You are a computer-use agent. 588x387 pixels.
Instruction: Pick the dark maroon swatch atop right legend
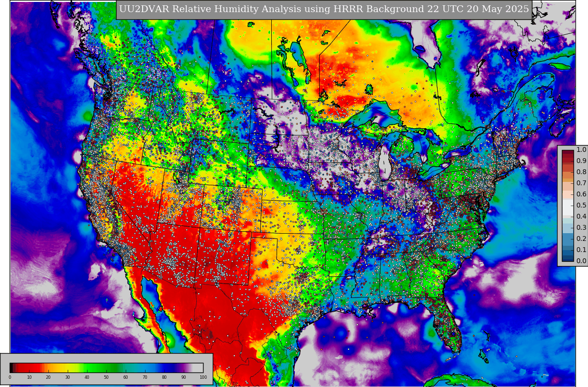(x=568, y=153)
